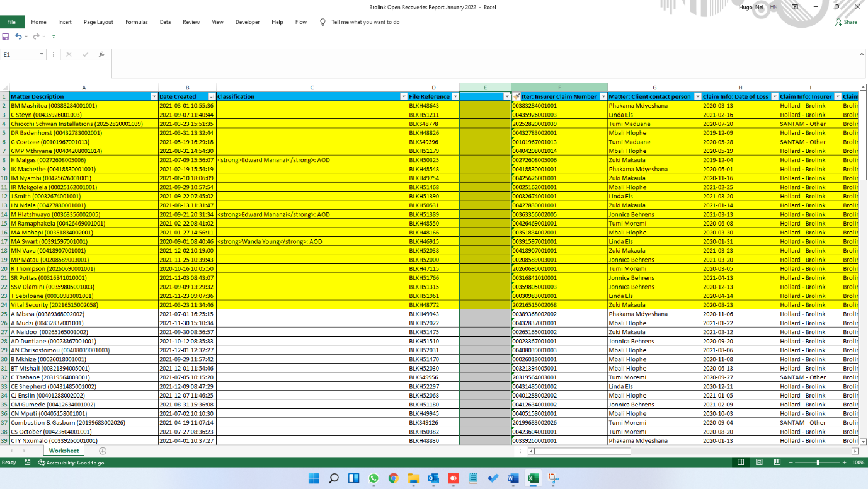Open the Matter Description filter dropdown

154,96
